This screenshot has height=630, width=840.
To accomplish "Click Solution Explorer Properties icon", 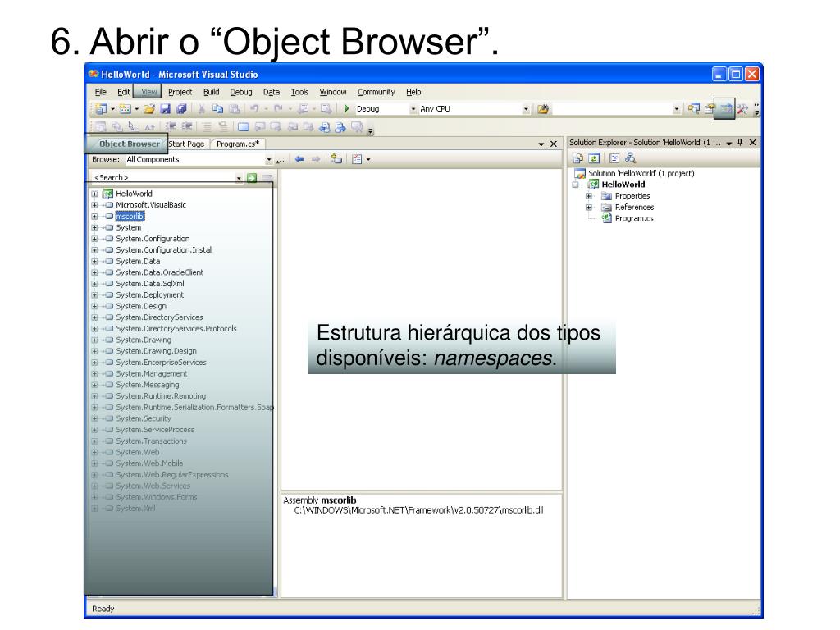I will pos(578,158).
